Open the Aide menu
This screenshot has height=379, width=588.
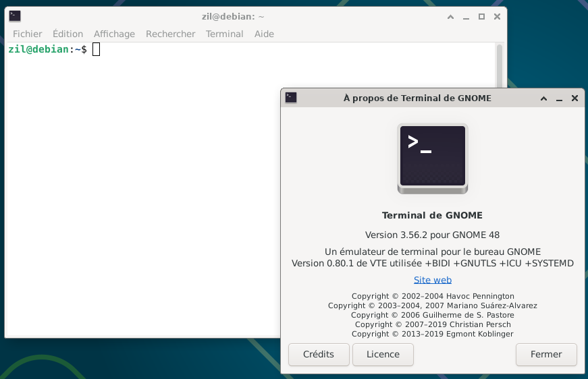264,34
